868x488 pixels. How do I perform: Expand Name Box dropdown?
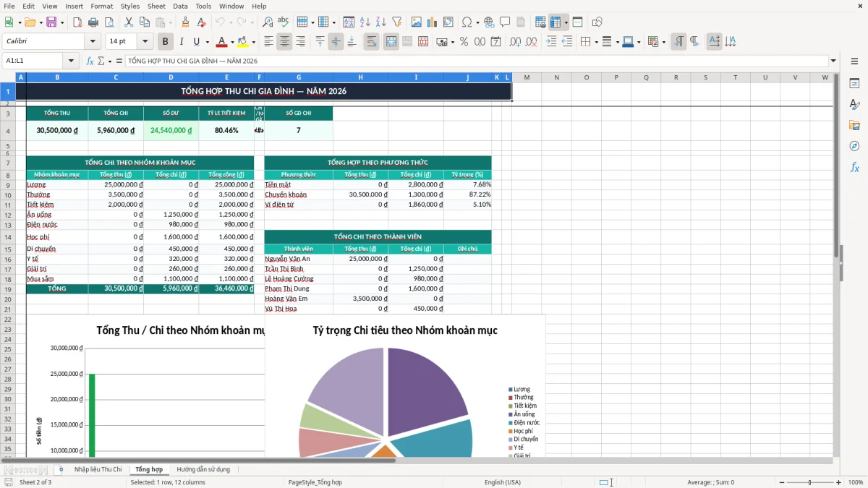[71, 61]
